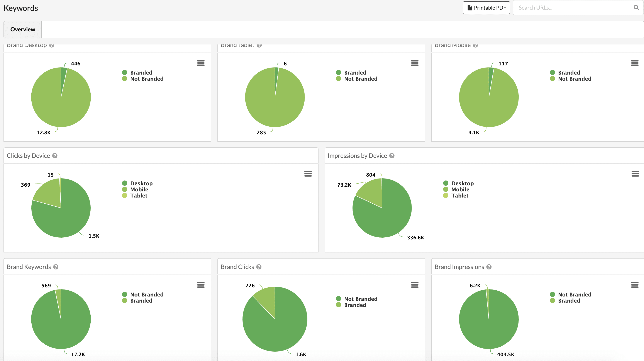Expand the Brand Keywords chart export menu

(x=201, y=285)
